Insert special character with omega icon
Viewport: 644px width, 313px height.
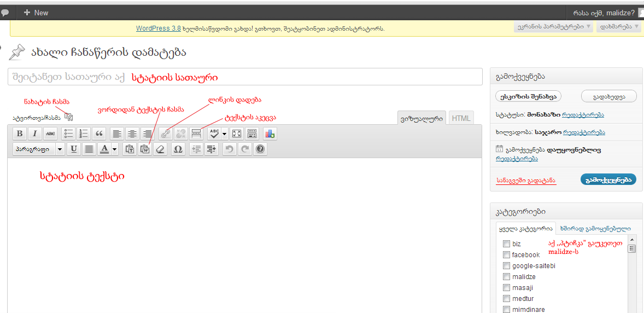(x=178, y=149)
